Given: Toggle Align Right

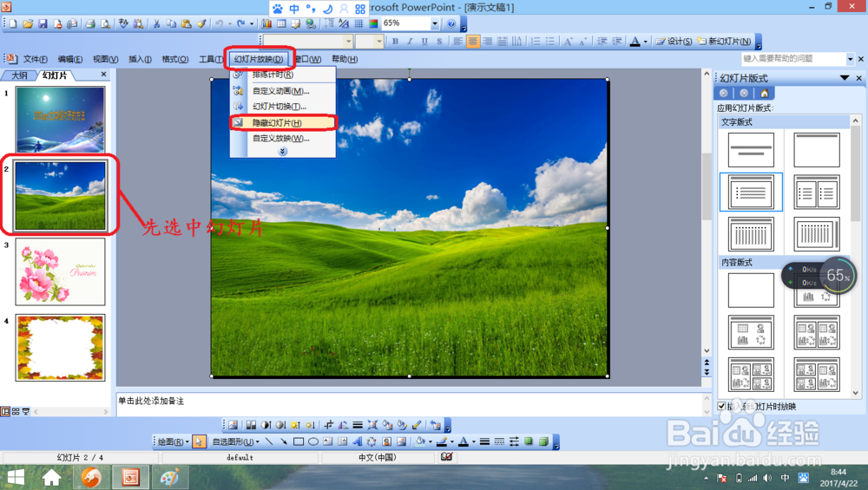Looking at the screenshot, I should (487, 41).
